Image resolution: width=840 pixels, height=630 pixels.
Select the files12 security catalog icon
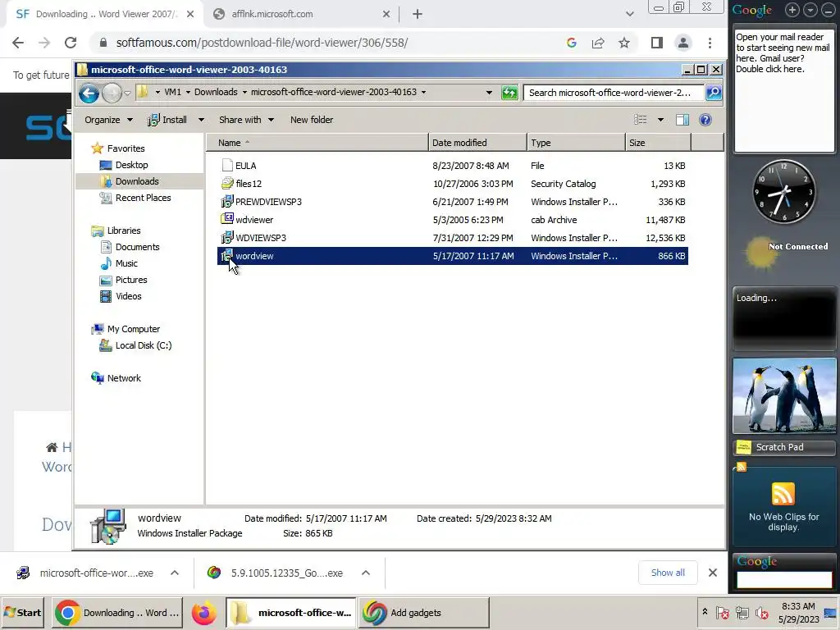(227, 183)
